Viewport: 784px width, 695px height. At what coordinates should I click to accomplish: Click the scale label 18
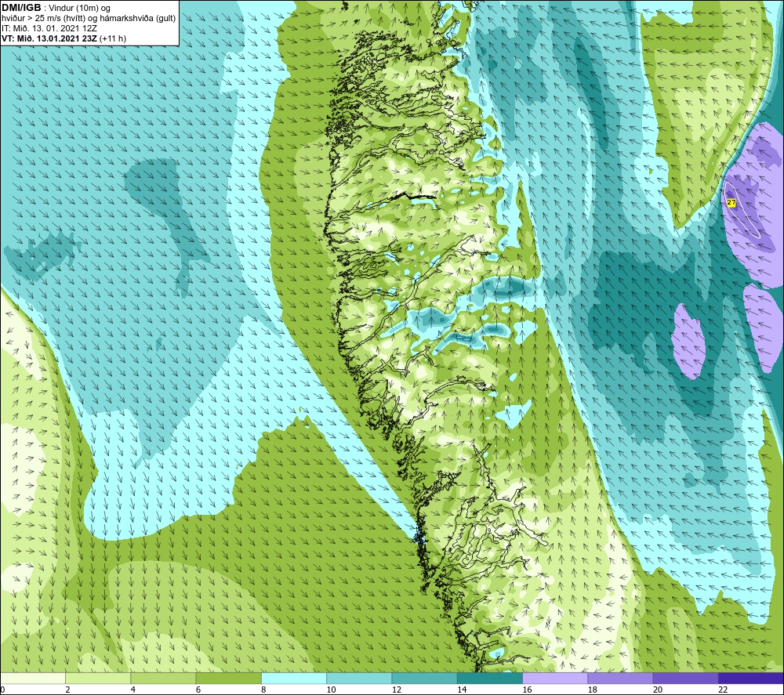click(593, 690)
